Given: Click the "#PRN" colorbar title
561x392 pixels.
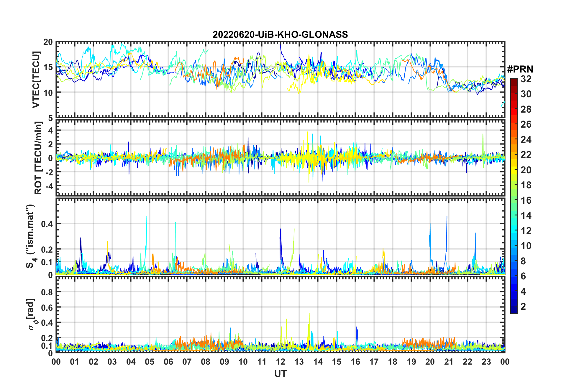Looking at the screenshot, I should (520, 69).
